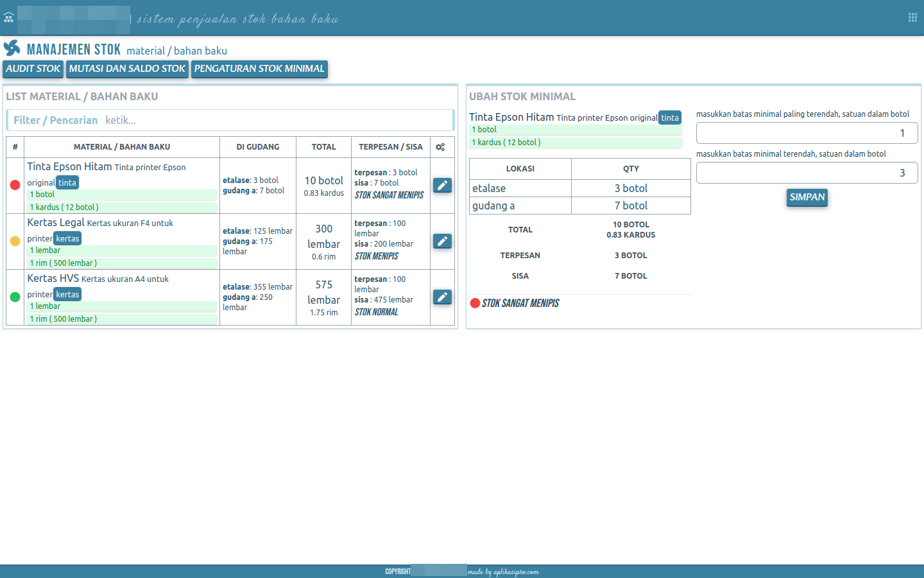The image size is (924, 578).
Task: Click the lowest minimum limit input field
Action: pos(807,133)
